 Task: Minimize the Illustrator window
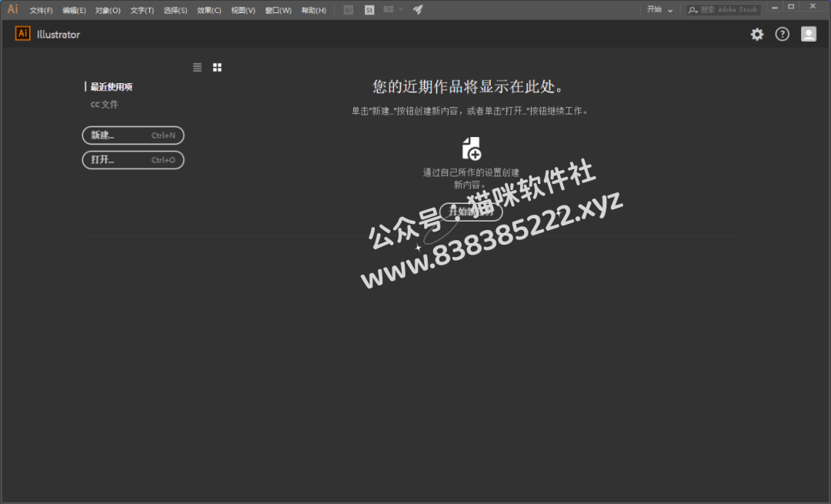(775, 8)
